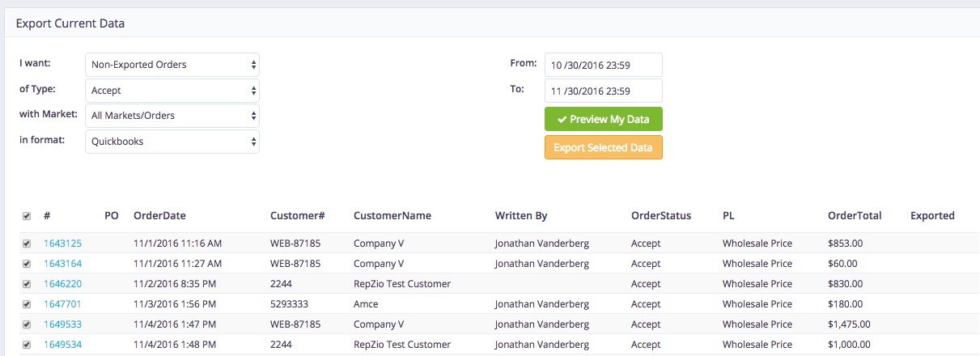980x356 pixels.
Task: Open order link 1649534
Action: (62, 345)
